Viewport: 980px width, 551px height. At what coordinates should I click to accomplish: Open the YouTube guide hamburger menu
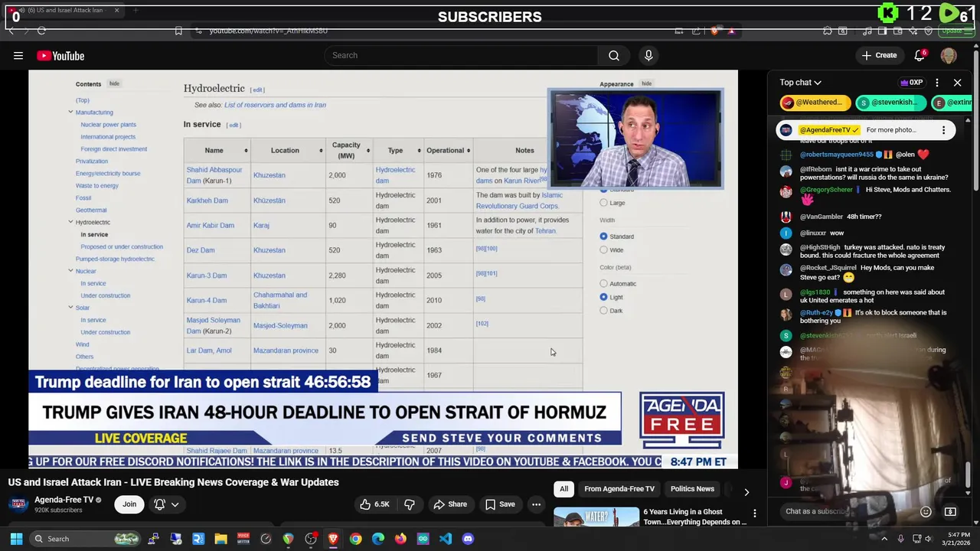coord(18,55)
